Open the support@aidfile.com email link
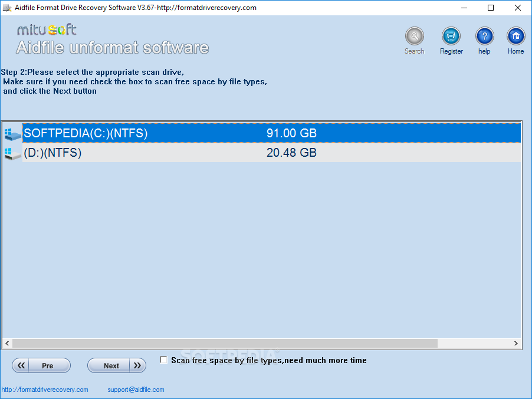532x399 pixels. pyautogui.click(x=136, y=390)
